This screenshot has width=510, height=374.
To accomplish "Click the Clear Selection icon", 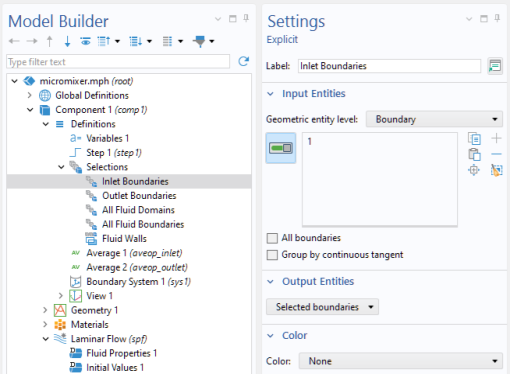I will point(496,170).
